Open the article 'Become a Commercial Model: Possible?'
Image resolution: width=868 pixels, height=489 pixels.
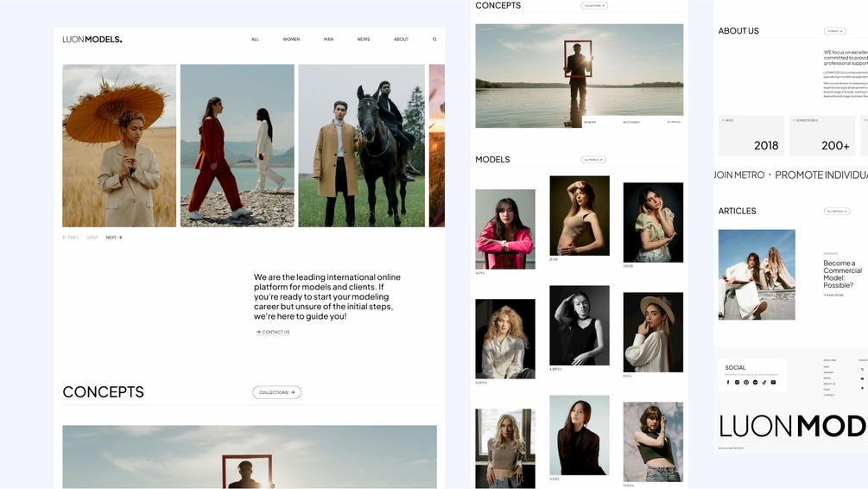(842, 274)
